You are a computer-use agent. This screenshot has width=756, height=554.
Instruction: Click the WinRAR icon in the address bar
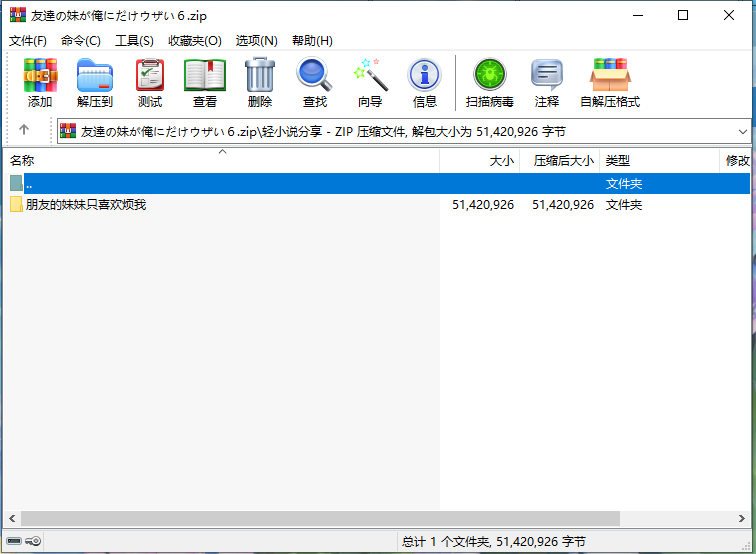(68, 131)
